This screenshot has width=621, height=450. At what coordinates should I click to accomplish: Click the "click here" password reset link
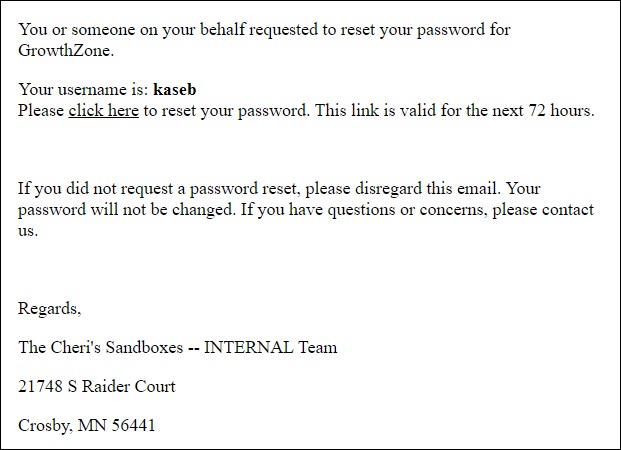[103, 111]
